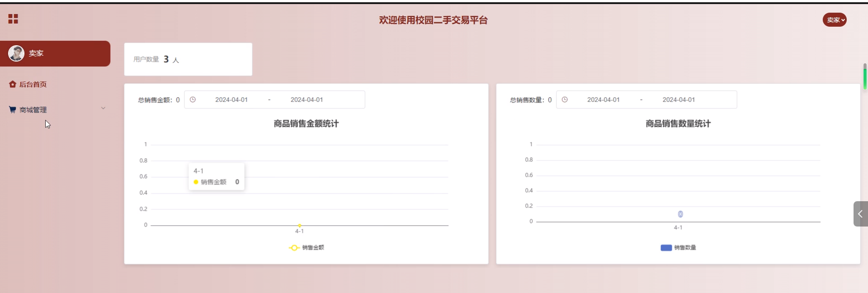Click the 欢迎使用校园二手交易平台 header title

coord(433,20)
